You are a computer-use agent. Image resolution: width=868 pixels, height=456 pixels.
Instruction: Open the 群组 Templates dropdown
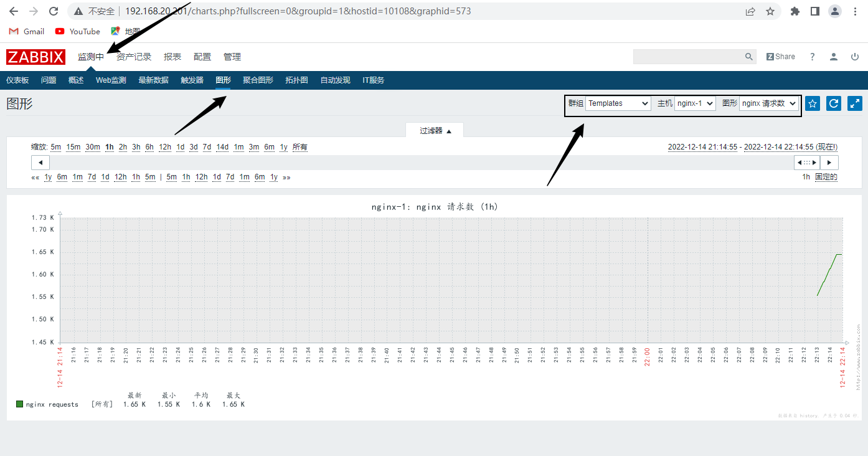point(618,103)
